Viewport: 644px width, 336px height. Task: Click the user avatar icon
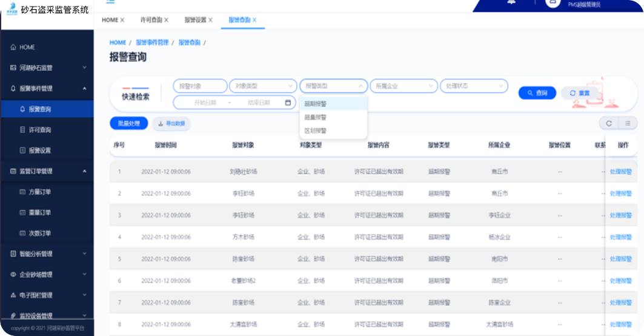552,2
